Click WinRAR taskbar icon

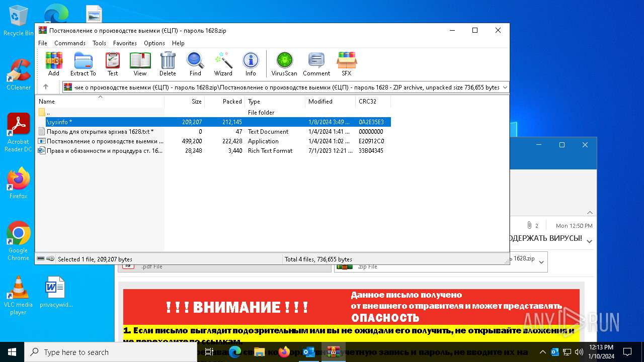333,352
